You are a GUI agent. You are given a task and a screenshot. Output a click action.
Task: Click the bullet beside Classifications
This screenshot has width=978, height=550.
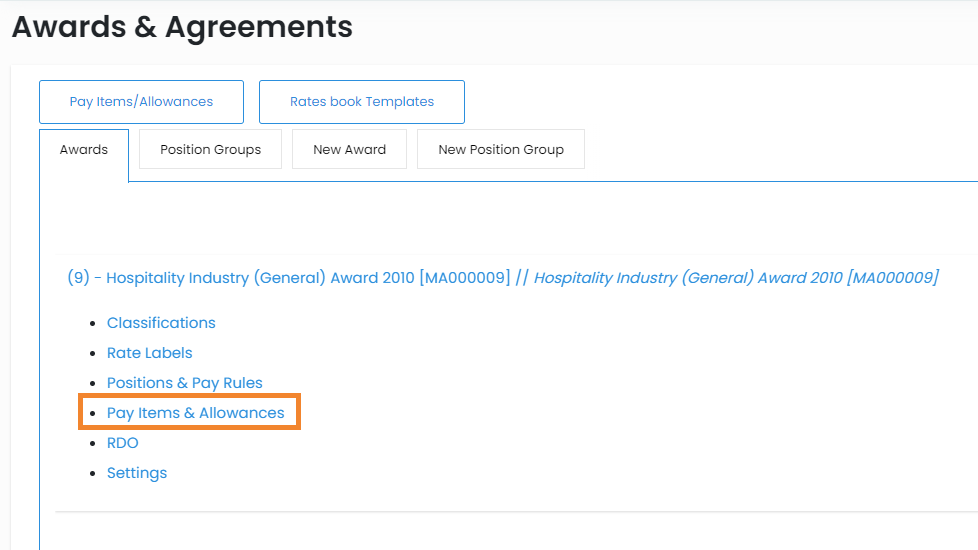coord(93,324)
